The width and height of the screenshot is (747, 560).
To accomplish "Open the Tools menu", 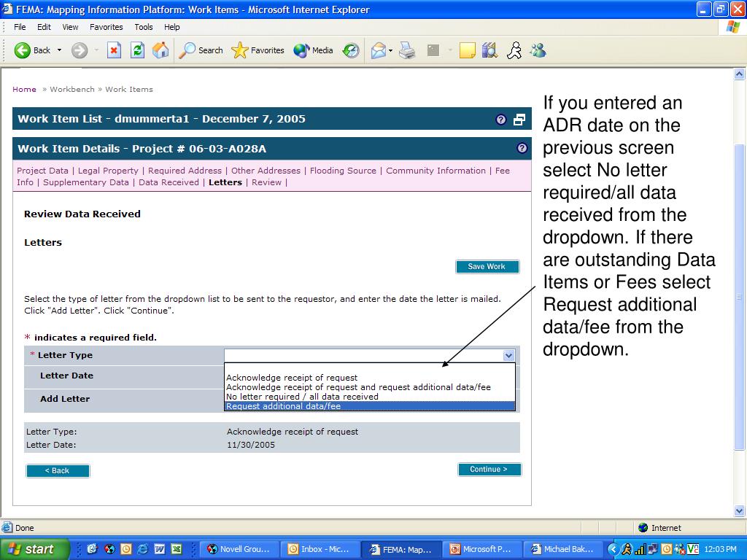I will point(144,27).
